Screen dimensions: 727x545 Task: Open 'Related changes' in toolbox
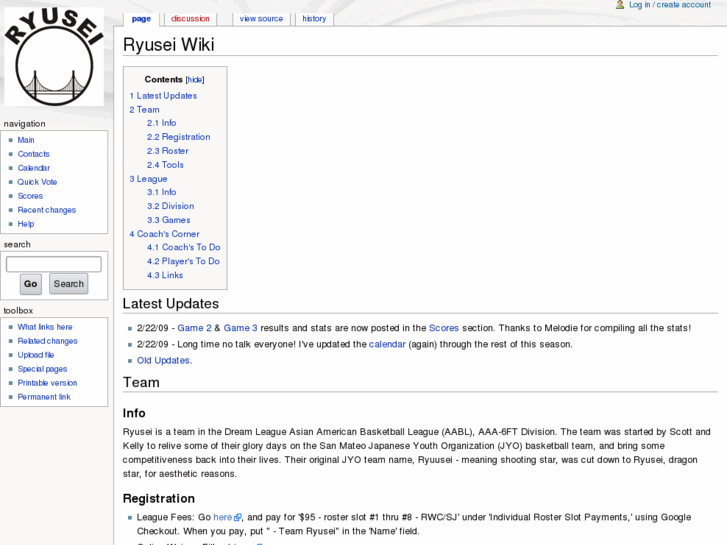[47, 341]
